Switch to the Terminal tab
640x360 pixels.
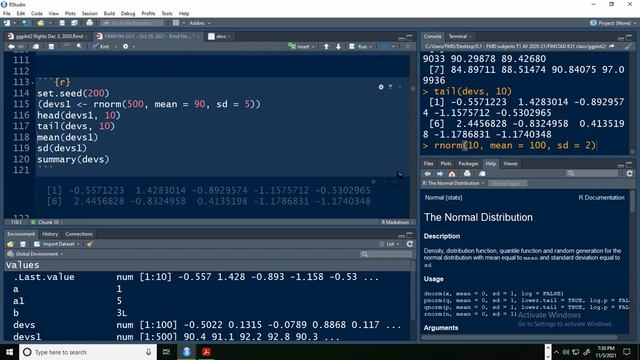pos(458,36)
